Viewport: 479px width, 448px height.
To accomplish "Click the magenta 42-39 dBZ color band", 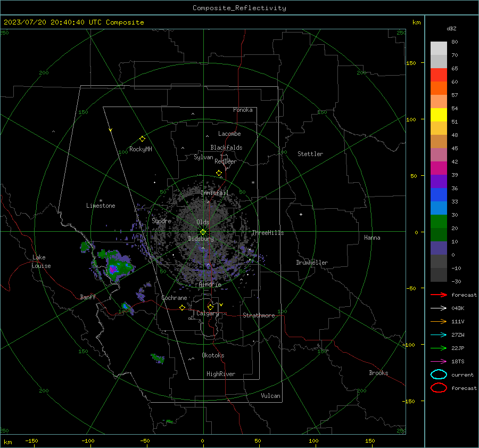I will coord(439,168).
